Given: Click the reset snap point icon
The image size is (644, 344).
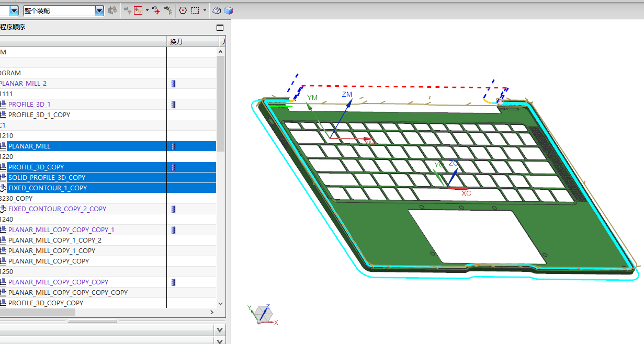Looking at the screenshot, I should (x=156, y=10).
